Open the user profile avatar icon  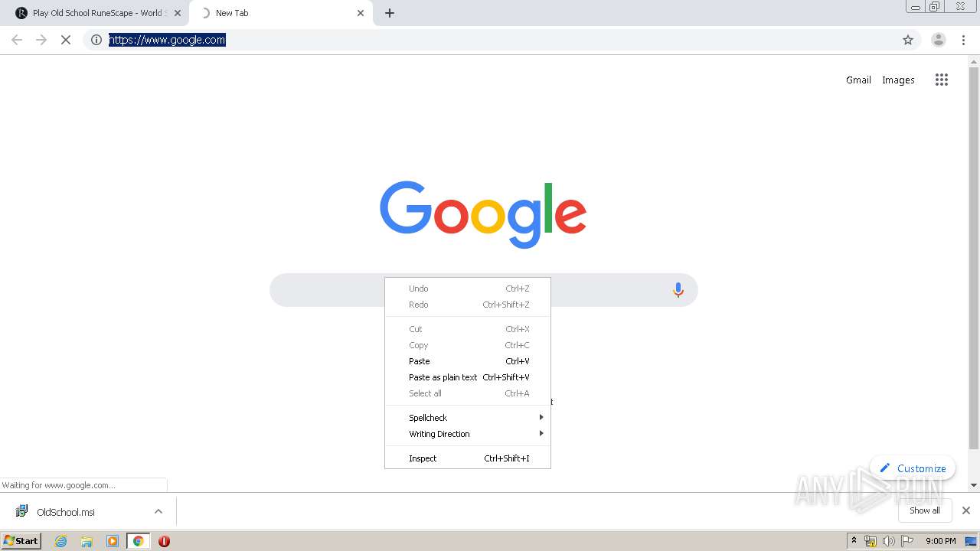[x=939, y=40]
